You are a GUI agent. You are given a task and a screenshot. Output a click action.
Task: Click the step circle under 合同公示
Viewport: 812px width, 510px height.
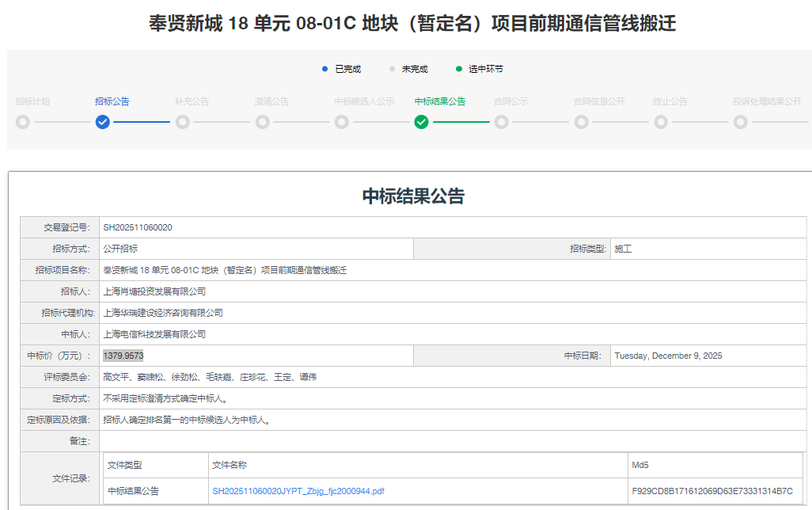(x=501, y=122)
